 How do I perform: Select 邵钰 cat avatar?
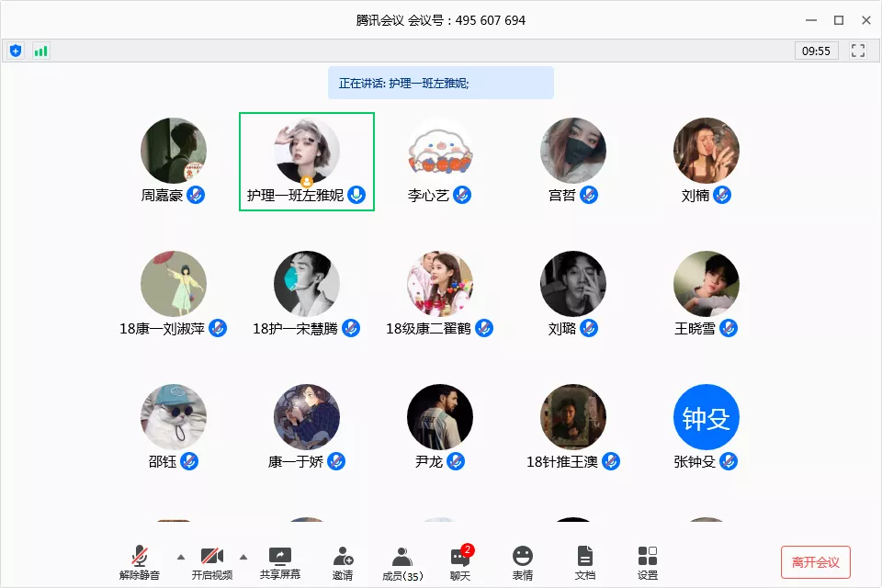[x=174, y=417]
